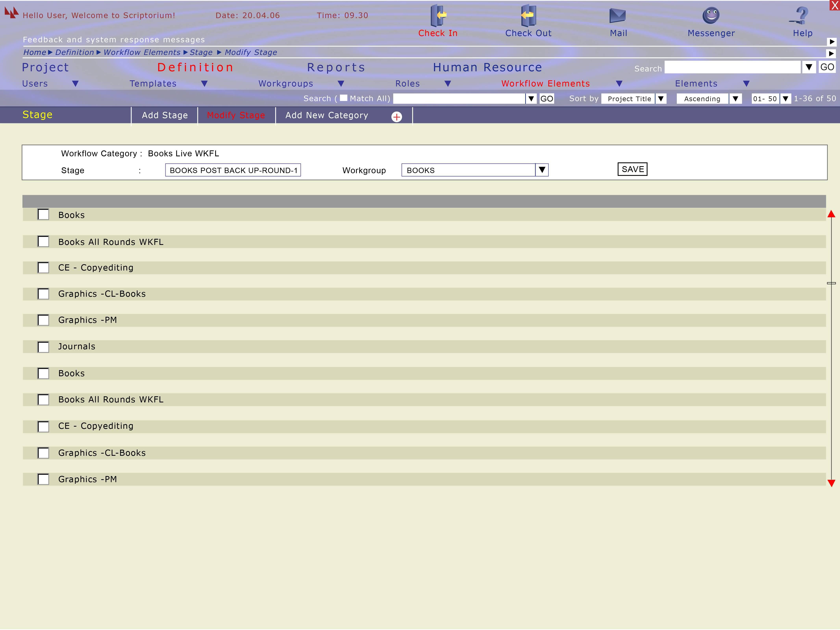Viewport: 840px width, 630px height.
Task: Enable the Match All checkbox
Action: [343, 98]
